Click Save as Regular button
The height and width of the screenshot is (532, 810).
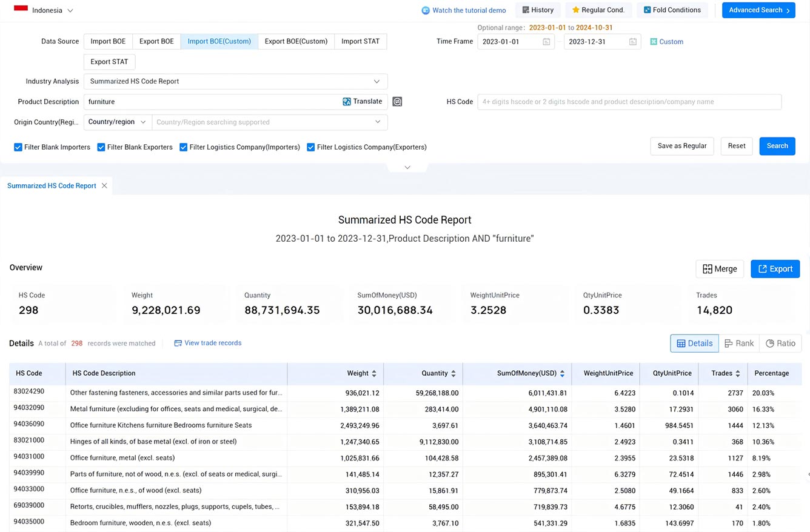682,146
